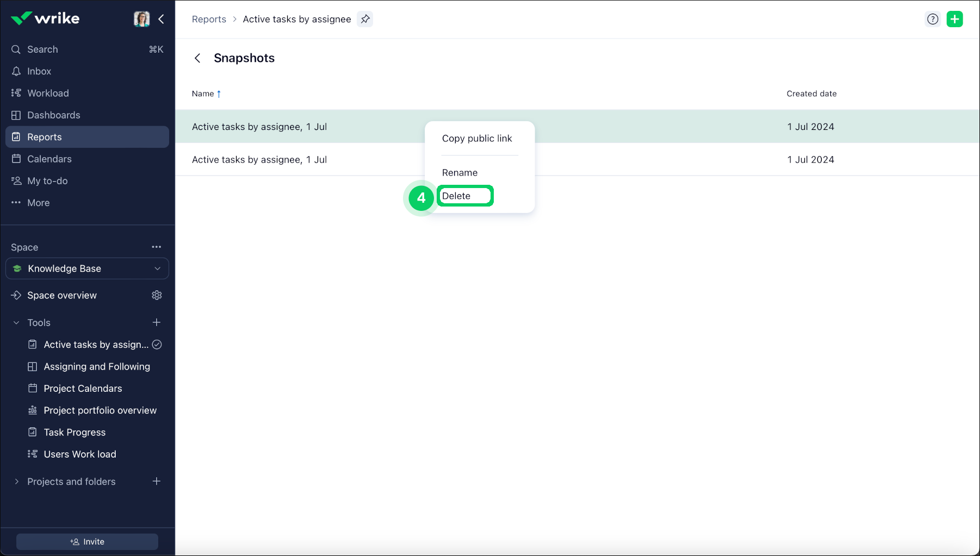Image resolution: width=980 pixels, height=556 pixels.
Task: Add a new tool with plus icon
Action: pyautogui.click(x=157, y=322)
